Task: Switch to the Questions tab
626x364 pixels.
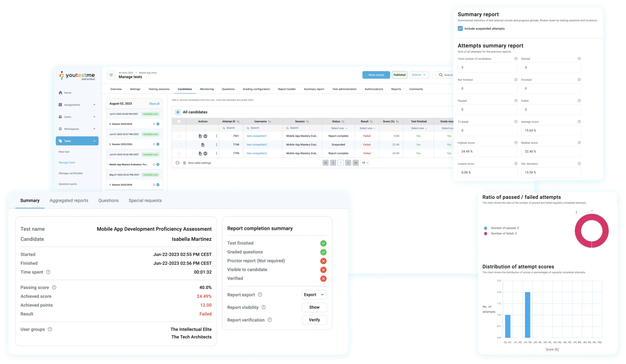Action: tap(108, 200)
